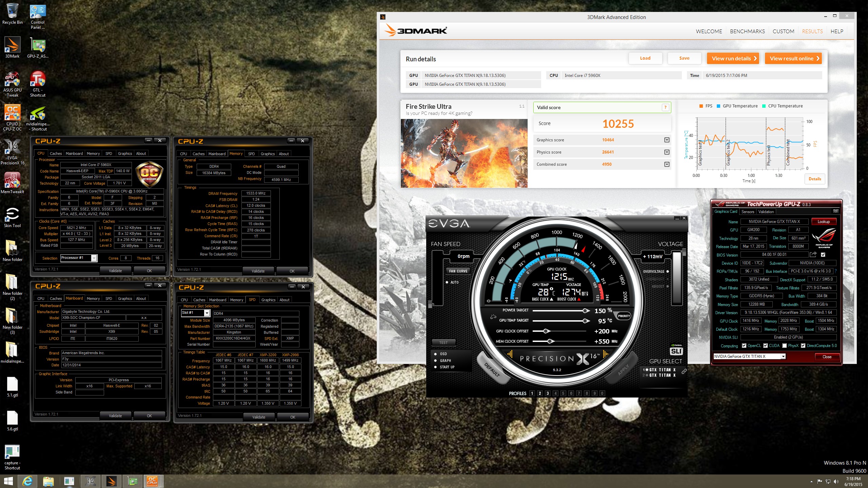The image size is (868, 488).
Task: Select GTX TITAN X GPU 2 in PrecisionX
Action: click(659, 375)
